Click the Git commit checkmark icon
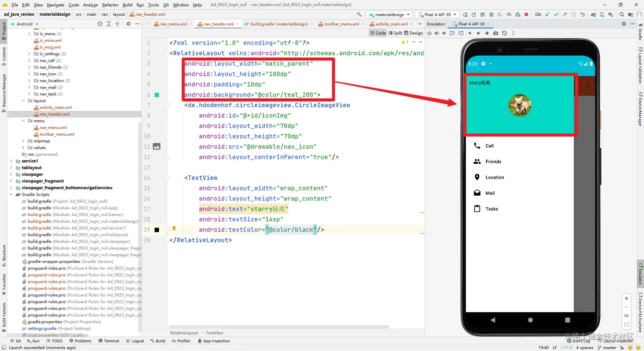Image resolution: width=644 pixels, height=351 pixels. click(556, 14)
